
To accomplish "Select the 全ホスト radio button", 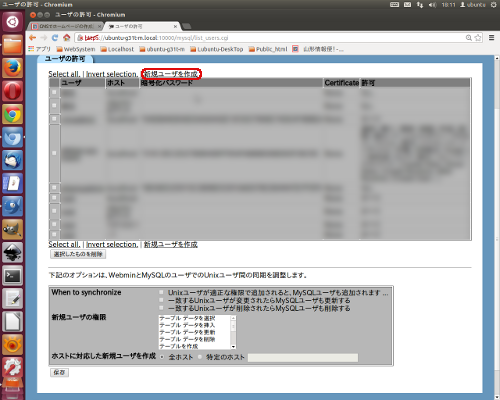I will point(162,357).
